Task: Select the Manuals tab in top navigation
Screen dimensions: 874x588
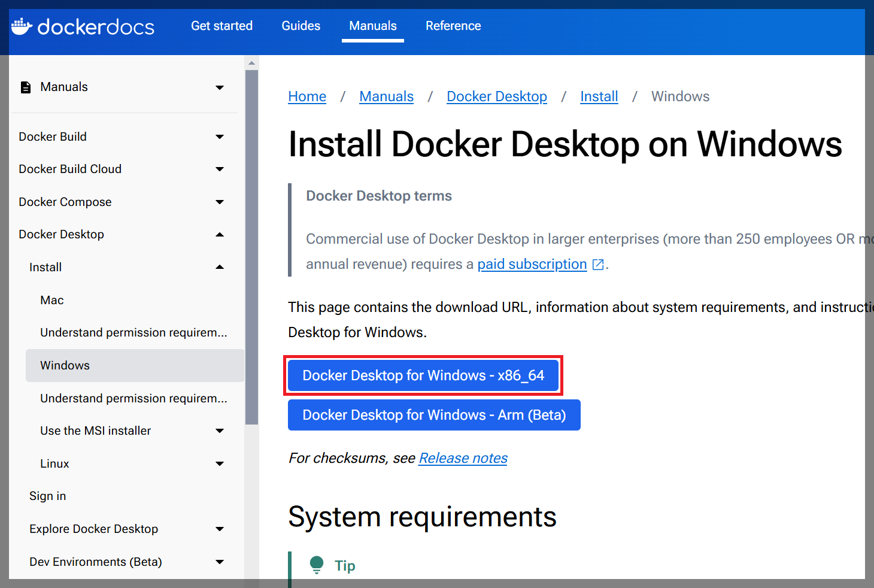Action: pyautogui.click(x=373, y=26)
